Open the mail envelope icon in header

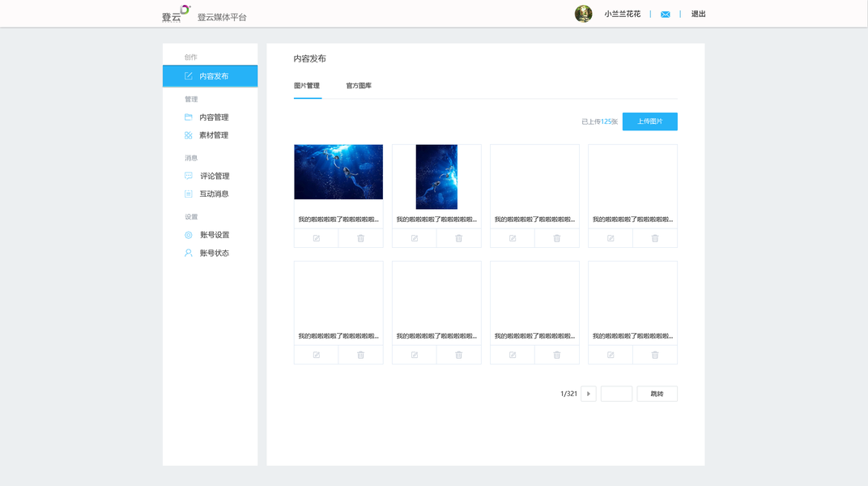pos(665,15)
